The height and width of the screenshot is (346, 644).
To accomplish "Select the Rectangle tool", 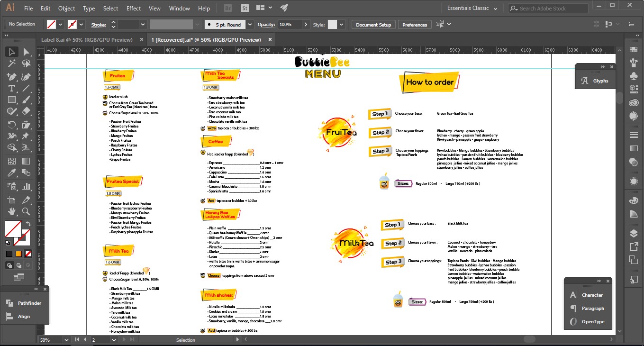I will coord(12,100).
